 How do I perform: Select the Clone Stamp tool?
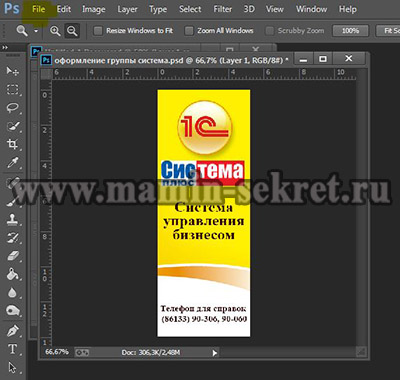(13, 219)
